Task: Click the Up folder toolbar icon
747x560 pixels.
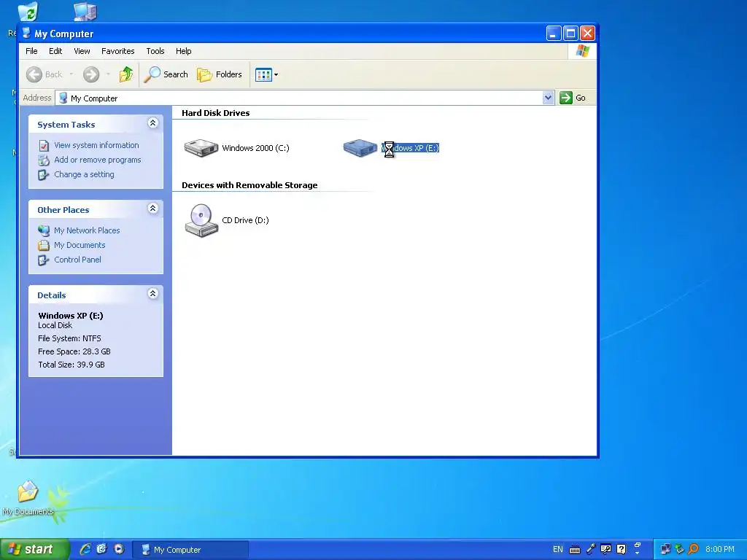Action: point(126,74)
